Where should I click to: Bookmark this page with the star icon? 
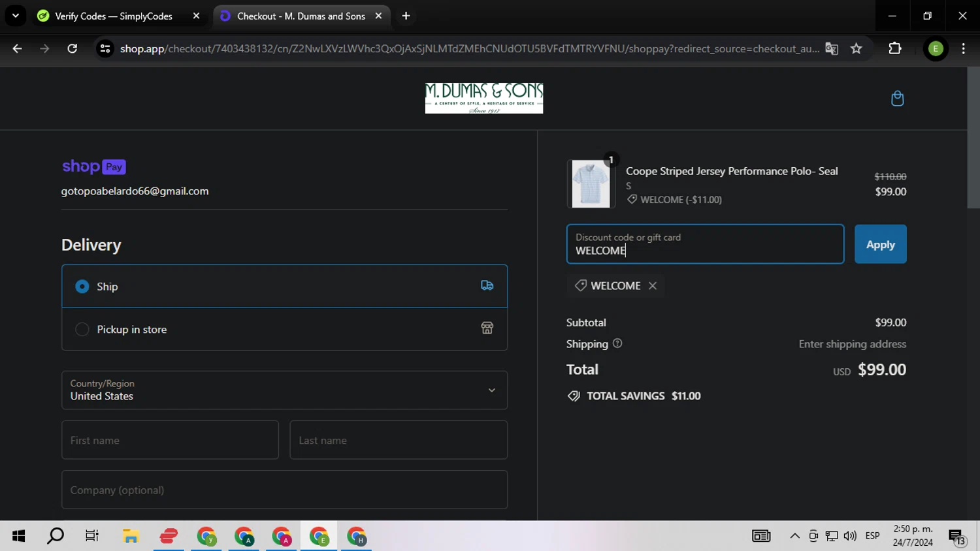(856, 48)
